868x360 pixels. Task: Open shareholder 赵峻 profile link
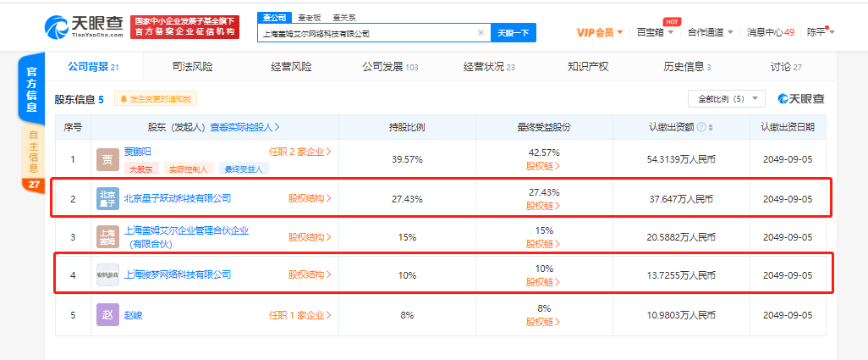[x=134, y=315]
